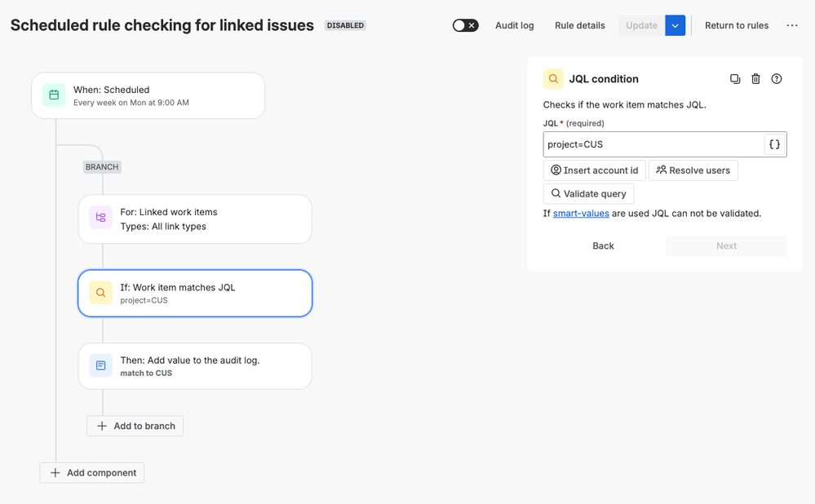This screenshot has height=504, width=815.
Task: Open Rule details
Action: (579, 25)
